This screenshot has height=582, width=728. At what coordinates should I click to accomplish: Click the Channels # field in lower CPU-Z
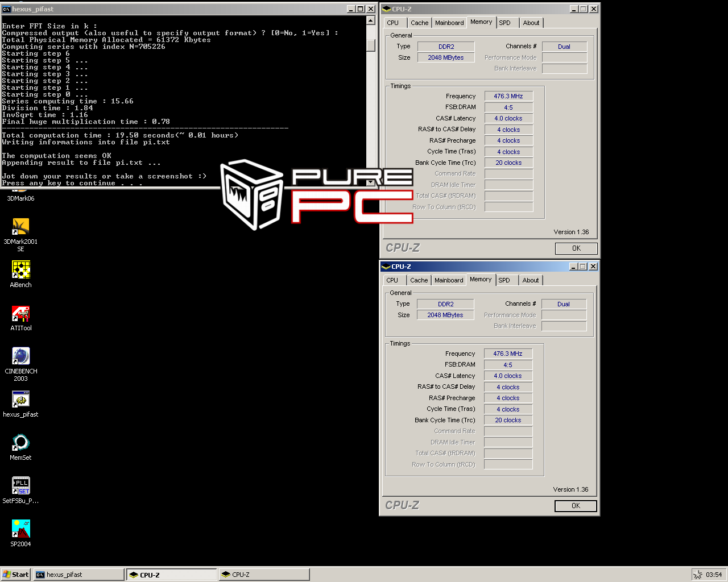click(564, 304)
